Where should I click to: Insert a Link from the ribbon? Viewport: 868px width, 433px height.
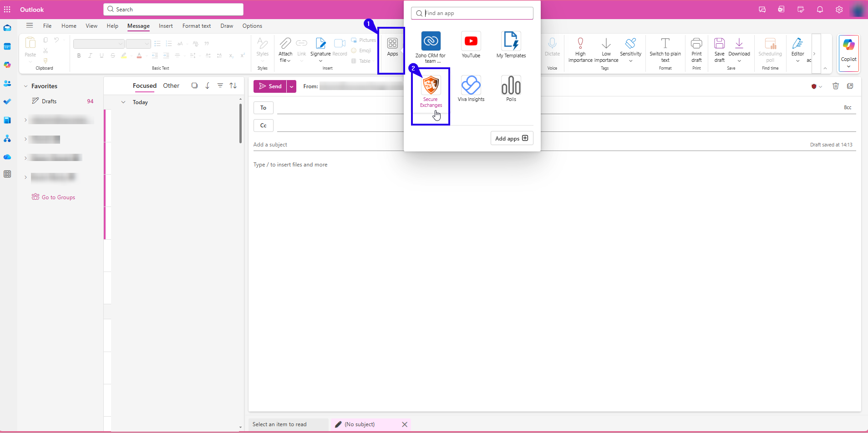pos(301,47)
